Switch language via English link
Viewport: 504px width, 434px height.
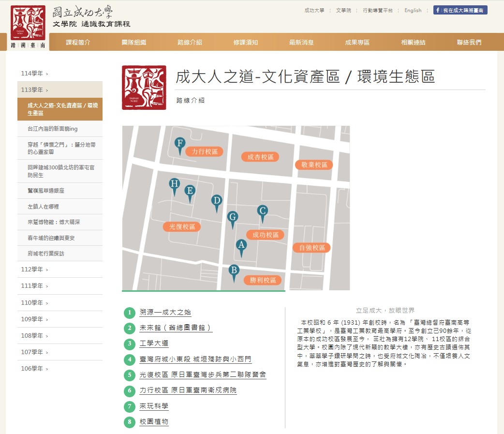pos(413,10)
